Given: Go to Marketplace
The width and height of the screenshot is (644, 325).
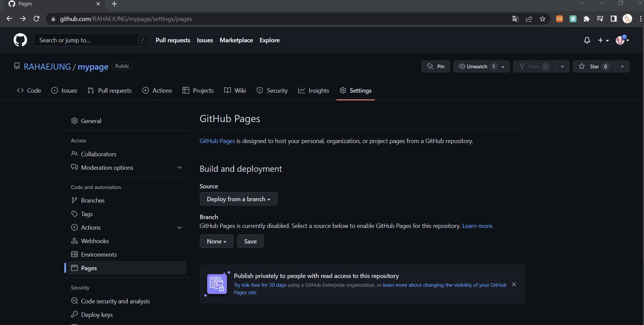Looking at the screenshot, I should 236,40.
